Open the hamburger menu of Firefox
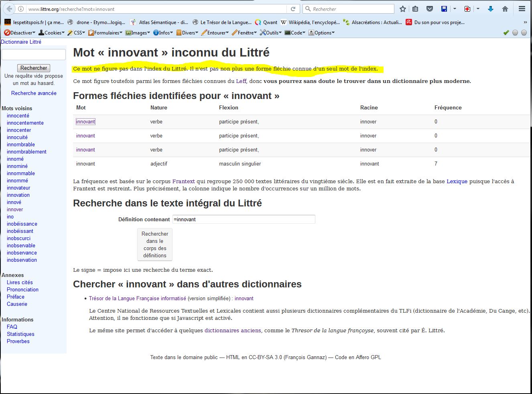 click(x=522, y=9)
